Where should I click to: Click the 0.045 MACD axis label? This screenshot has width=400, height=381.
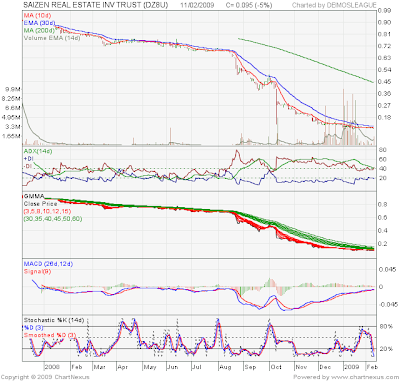387,269
